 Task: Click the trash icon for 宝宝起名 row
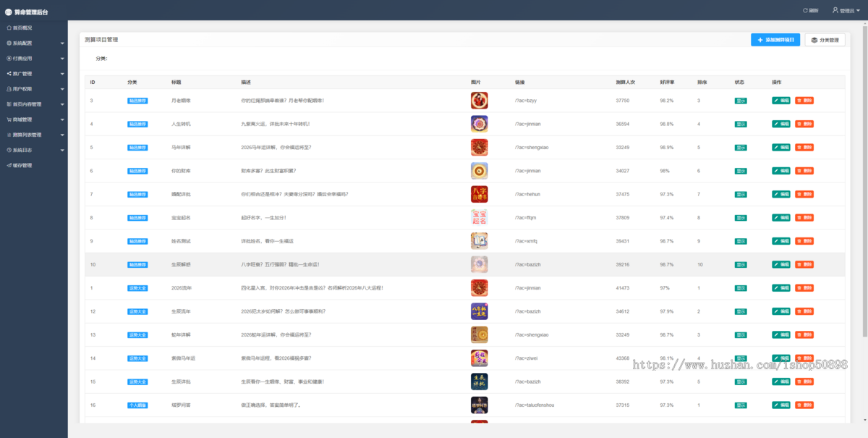pos(799,217)
